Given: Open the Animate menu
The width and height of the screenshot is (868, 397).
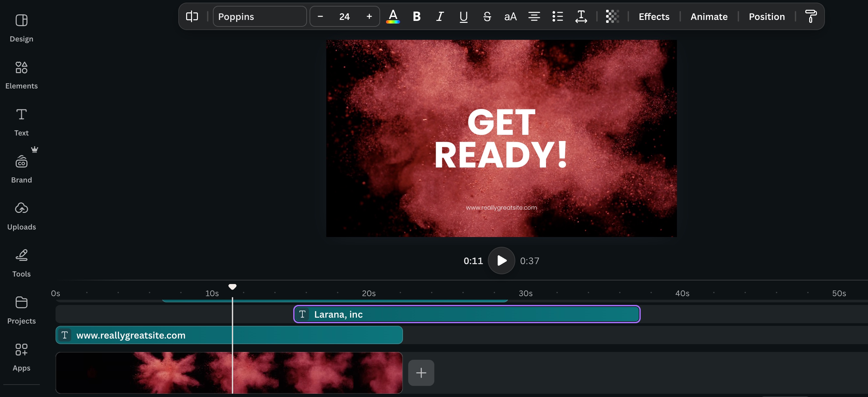Looking at the screenshot, I should coord(709,16).
